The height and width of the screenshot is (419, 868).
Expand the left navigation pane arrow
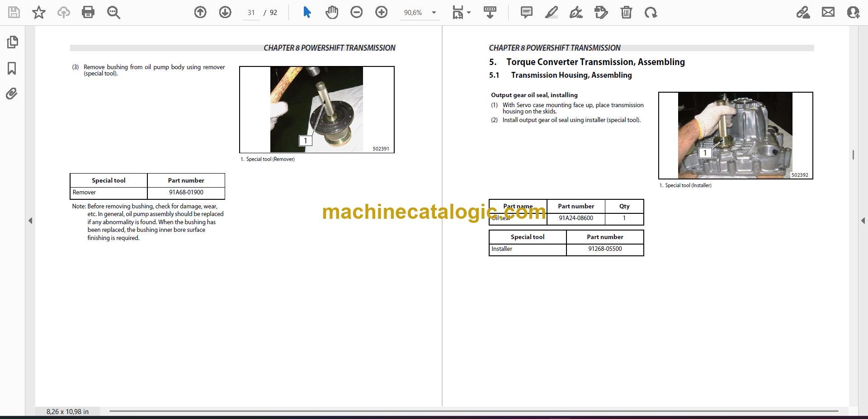click(x=30, y=221)
